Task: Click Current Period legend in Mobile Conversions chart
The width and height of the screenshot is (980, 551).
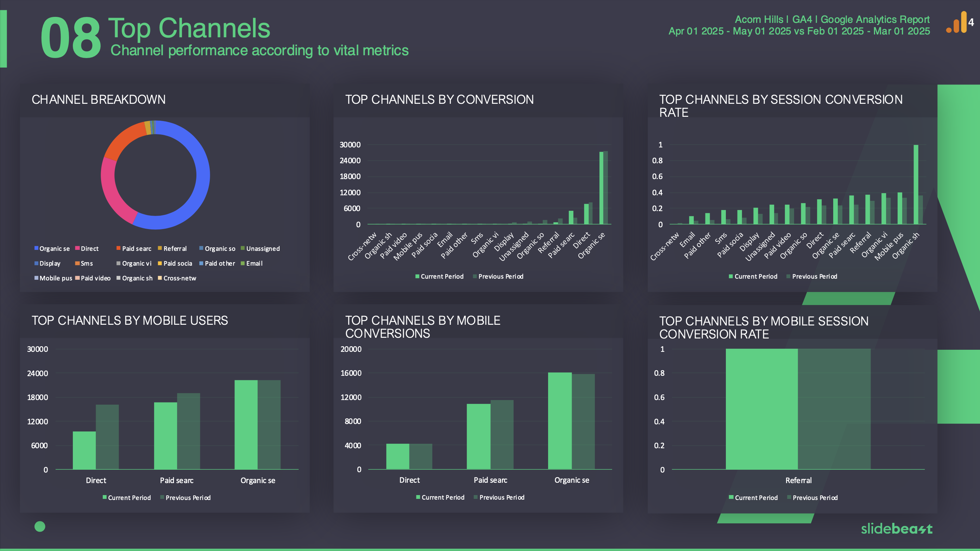Action: pyautogui.click(x=440, y=498)
